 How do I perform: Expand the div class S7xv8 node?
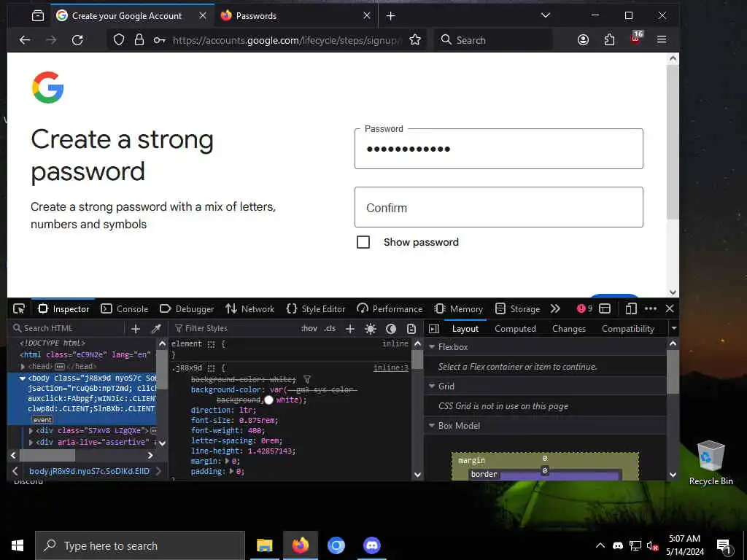(x=31, y=430)
